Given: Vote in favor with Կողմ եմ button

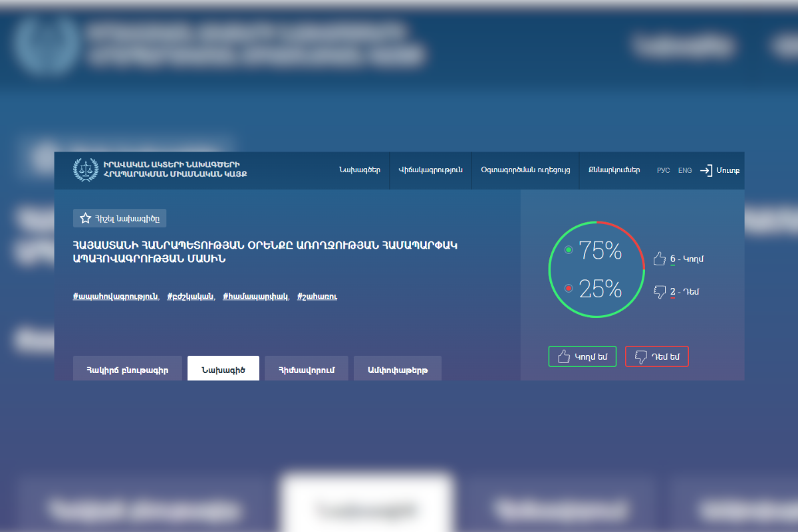Looking at the screenshot, I should click(582, 356).
